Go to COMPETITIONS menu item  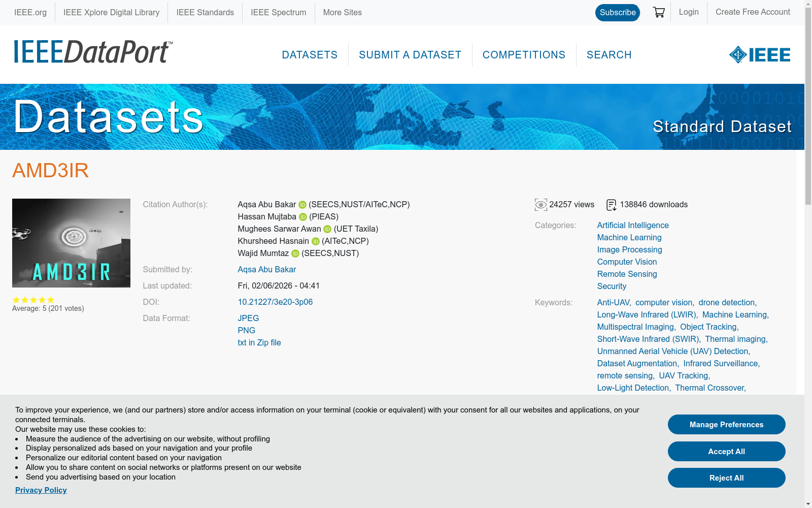click(x=524, y=55)
